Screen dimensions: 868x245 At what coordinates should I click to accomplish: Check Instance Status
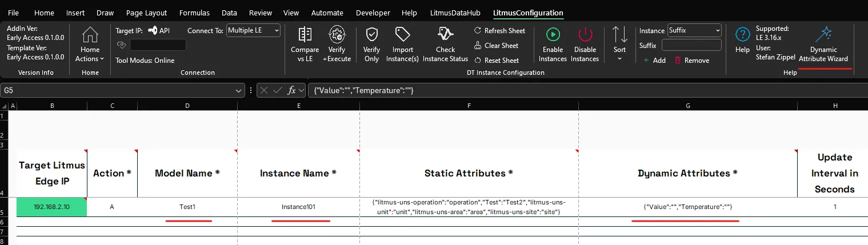click(x=445, y=44)
